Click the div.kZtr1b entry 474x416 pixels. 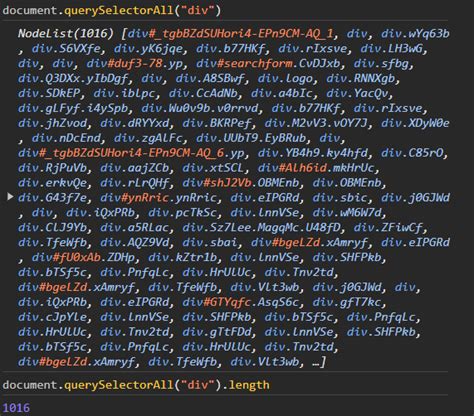183,258
